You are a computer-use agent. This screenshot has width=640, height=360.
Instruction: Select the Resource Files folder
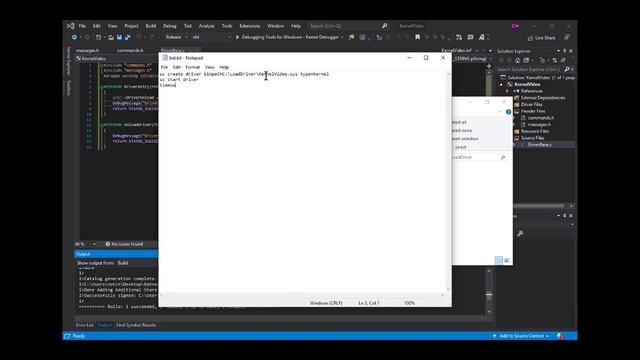pyautogui.click(x=535, y=131)
